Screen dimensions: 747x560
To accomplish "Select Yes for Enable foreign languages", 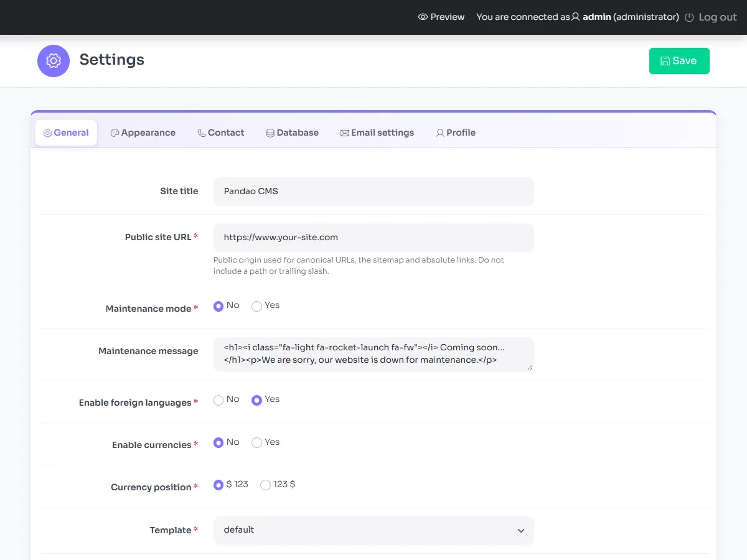I will coord(256,400).
